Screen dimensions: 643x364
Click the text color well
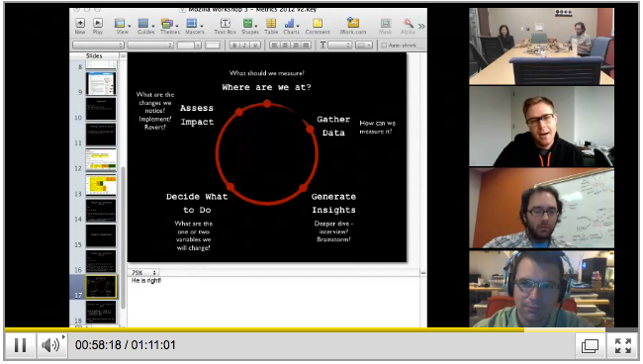(x=213, y=45)
